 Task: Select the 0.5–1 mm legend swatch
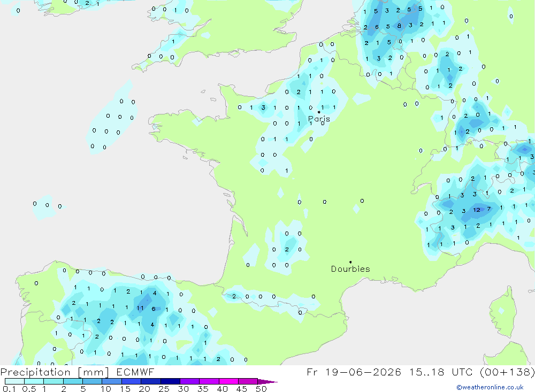pos(34,381)
